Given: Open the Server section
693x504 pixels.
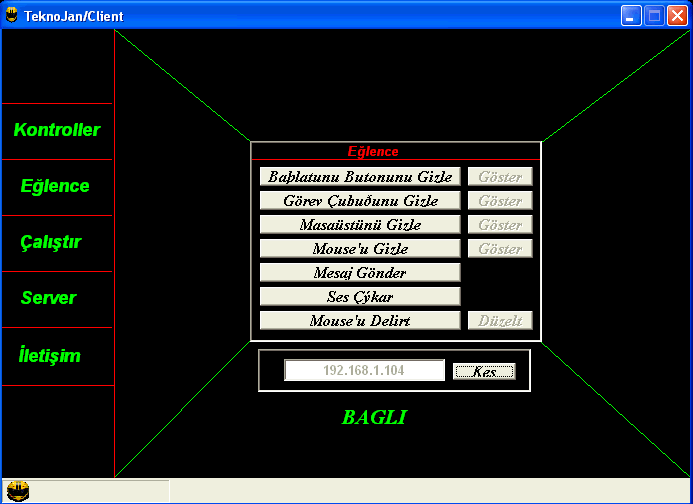Looking at the screenshot, I should (x=49, y=298).
